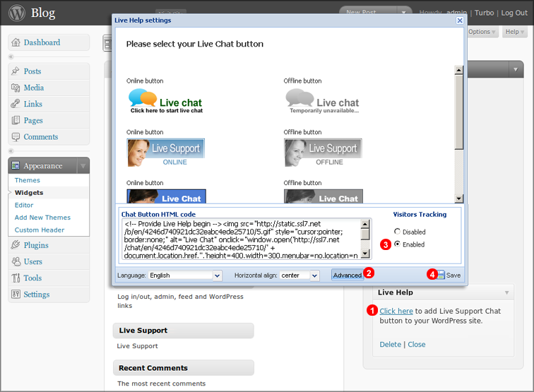The width and height of the screenshot is (534, 392).
Task: Open the Screen Options dropdown tab
Action: tap(482, 32)
